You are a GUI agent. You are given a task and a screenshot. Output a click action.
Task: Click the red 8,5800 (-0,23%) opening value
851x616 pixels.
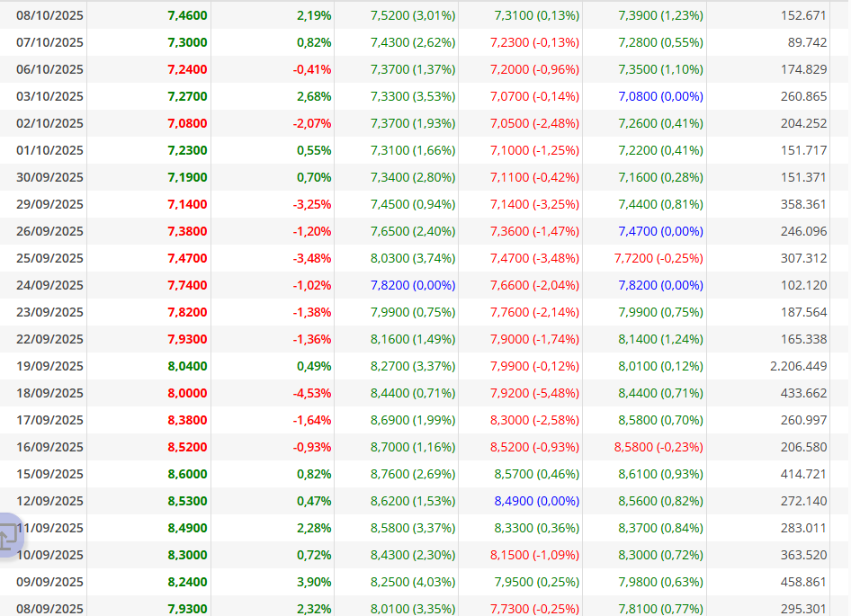click(658, 447)
